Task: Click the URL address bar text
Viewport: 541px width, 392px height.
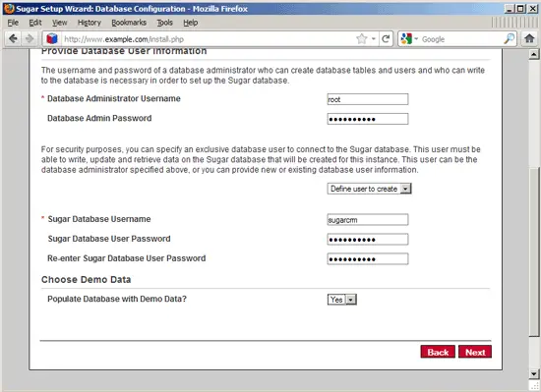Action: click(124, 39)
